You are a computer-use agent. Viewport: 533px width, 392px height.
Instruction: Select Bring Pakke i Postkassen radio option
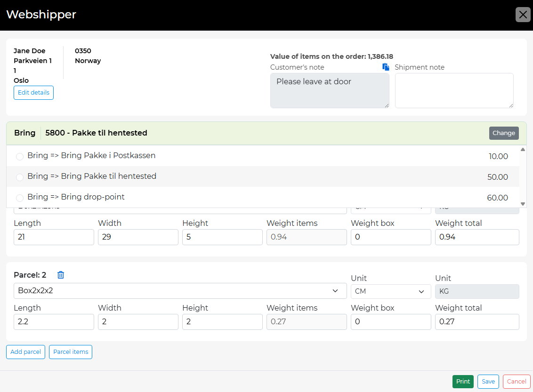[20, 157]
